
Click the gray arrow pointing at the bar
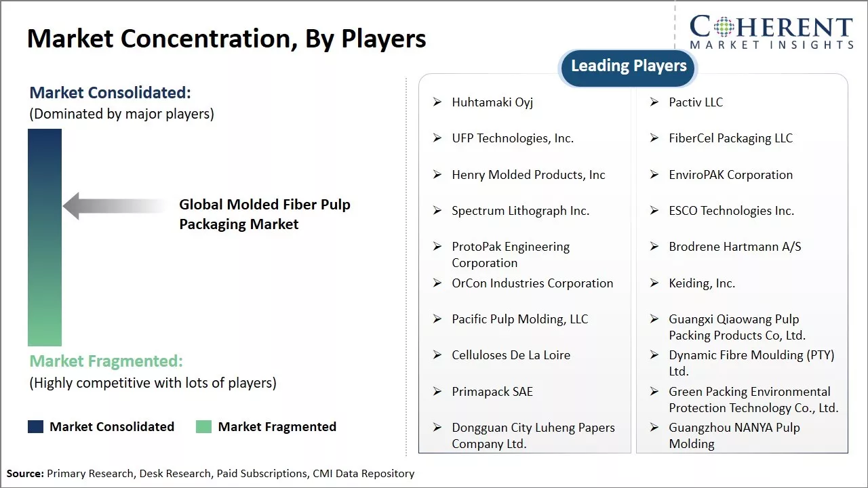[112, 205]
